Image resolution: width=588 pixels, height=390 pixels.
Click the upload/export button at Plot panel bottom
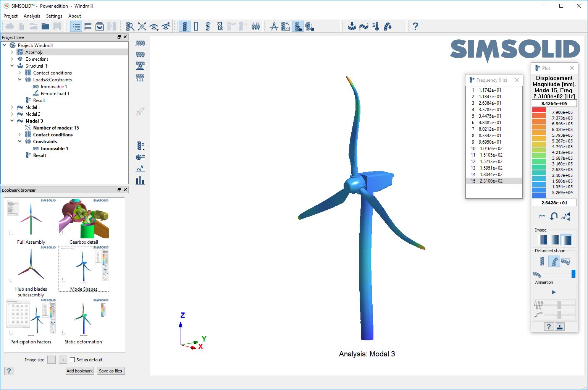[x=560, y=327]
